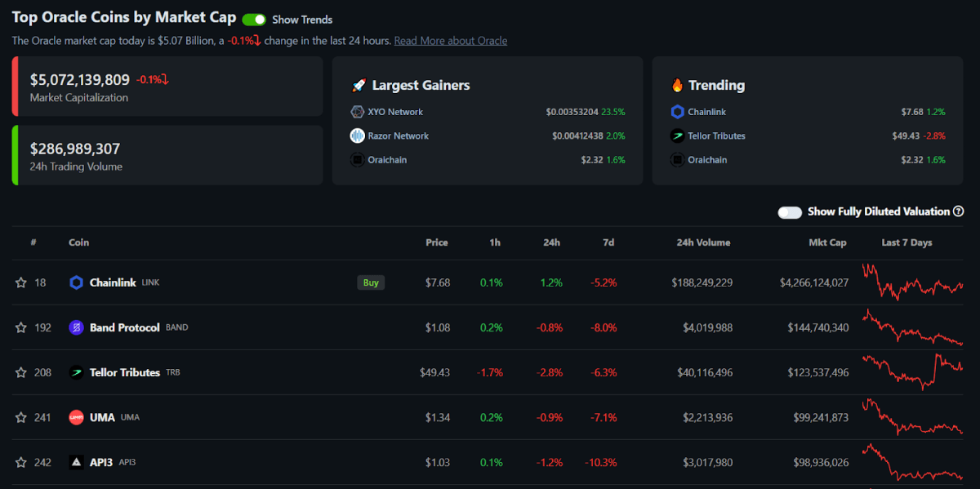Click the UMA logo icon

pos(76,417)
